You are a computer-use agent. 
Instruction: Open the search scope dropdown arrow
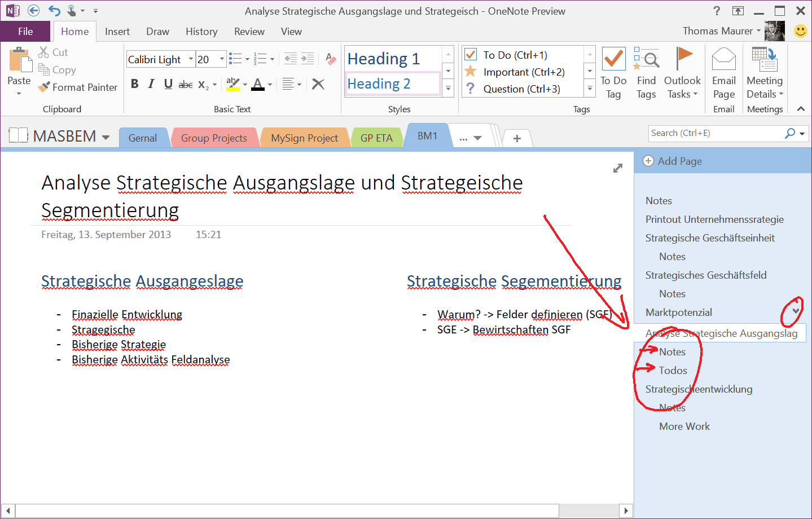(802, 134)
